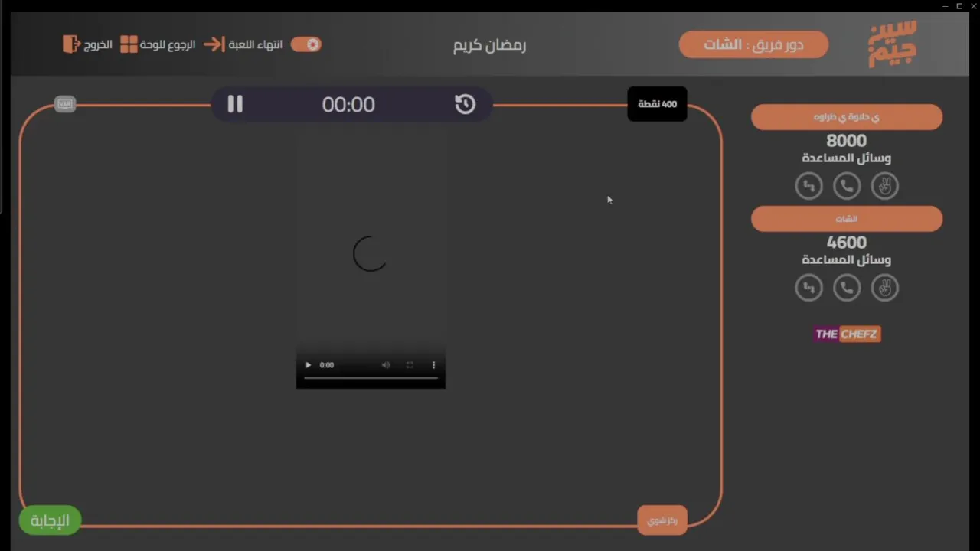Click the orange grid board icon
980x551 pixels.
tap(129, 44)
